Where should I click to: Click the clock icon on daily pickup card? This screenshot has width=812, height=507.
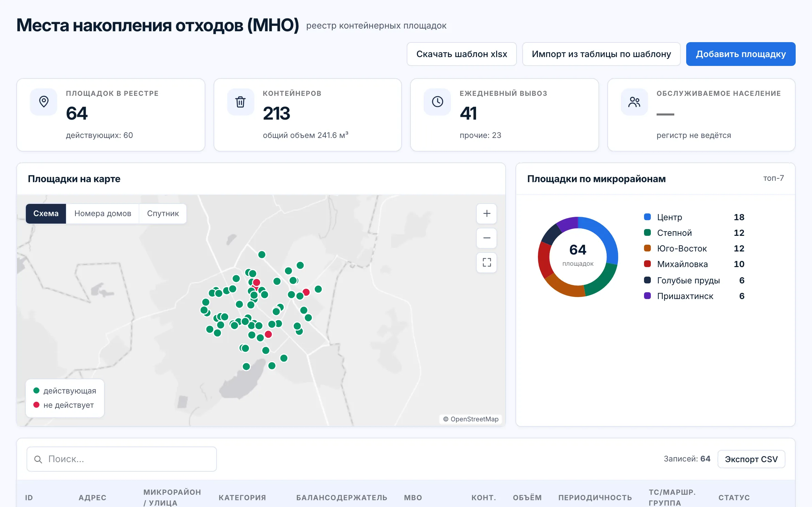(437, 102)
